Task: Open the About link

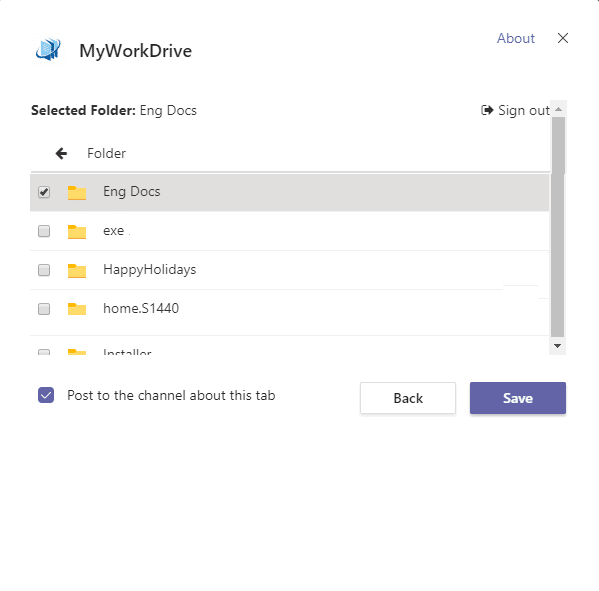Action: pyautogui.click(x=515, y=38)
